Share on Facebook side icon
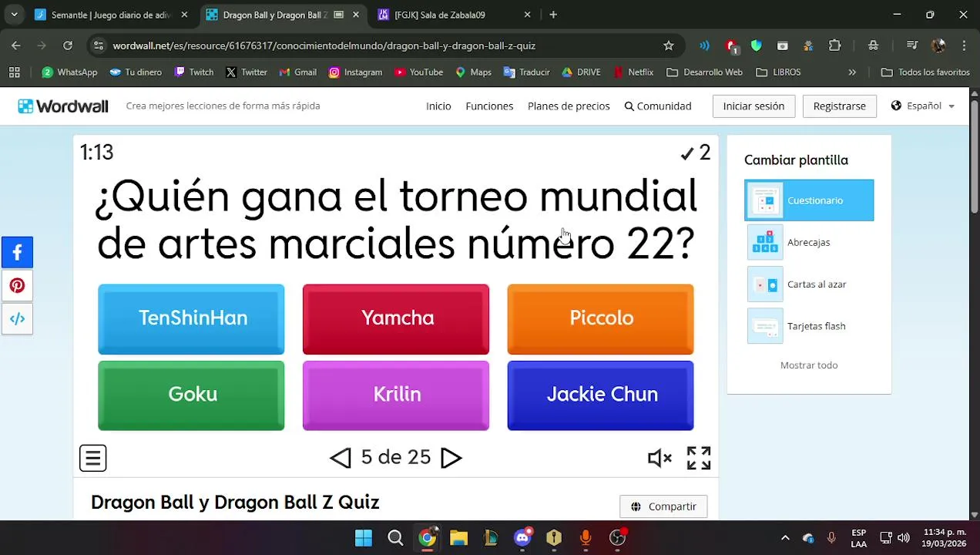Viewport: 980px width, 555px height. 17,253
